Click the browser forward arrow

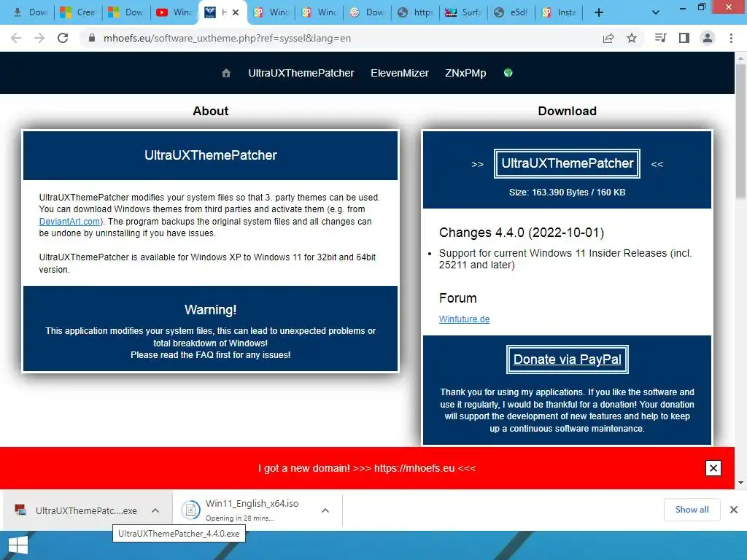click(x=39, y=38)
